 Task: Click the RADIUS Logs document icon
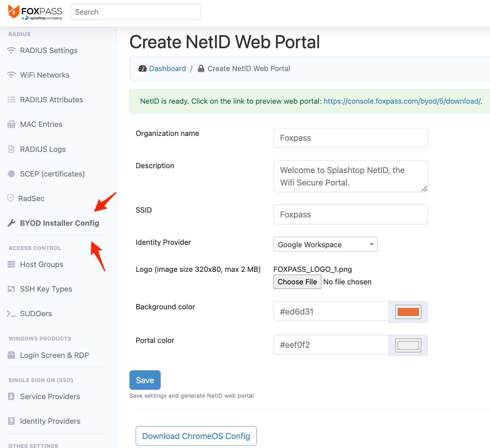pyautogui.click(x=11, y=149)
